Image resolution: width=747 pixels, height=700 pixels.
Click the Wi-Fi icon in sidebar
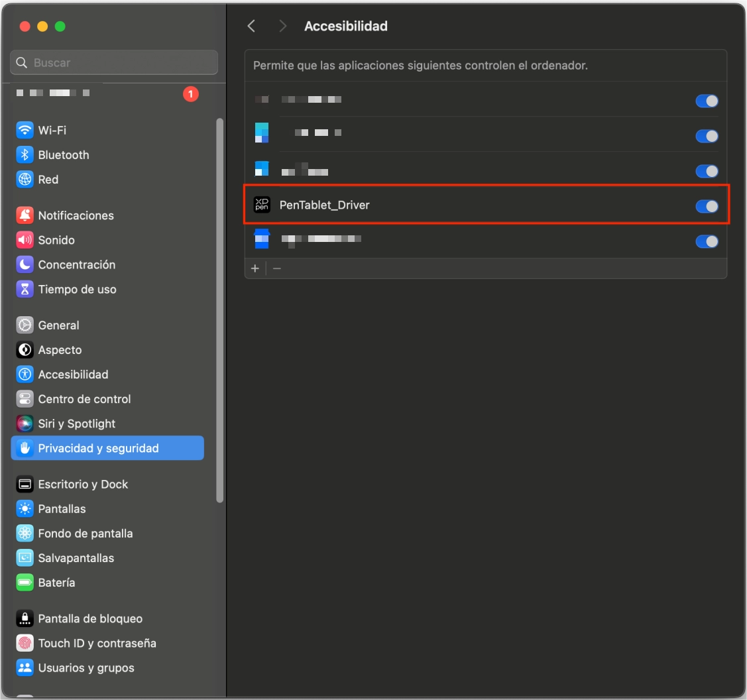pos(25,130)
